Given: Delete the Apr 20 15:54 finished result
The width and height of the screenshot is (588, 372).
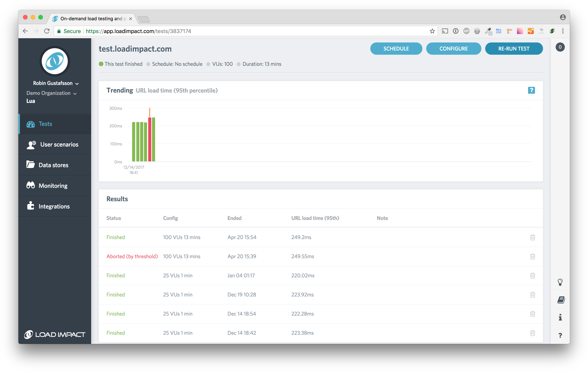Looking at the screenshot, I should coord(532,237).
